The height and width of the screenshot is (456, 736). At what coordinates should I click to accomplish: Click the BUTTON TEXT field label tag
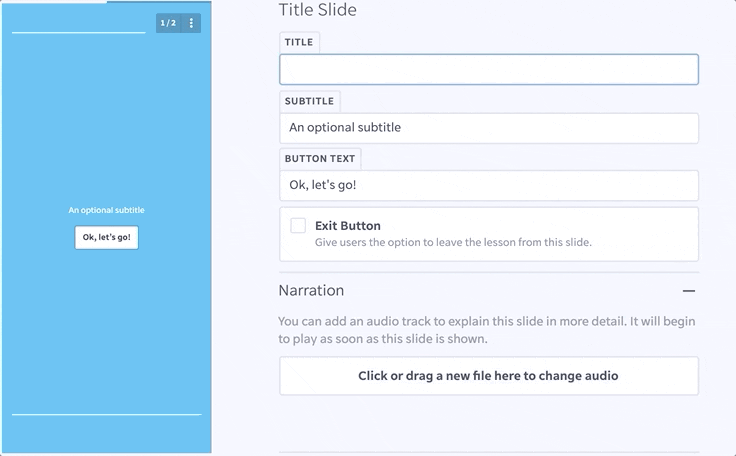pos(319,159)
